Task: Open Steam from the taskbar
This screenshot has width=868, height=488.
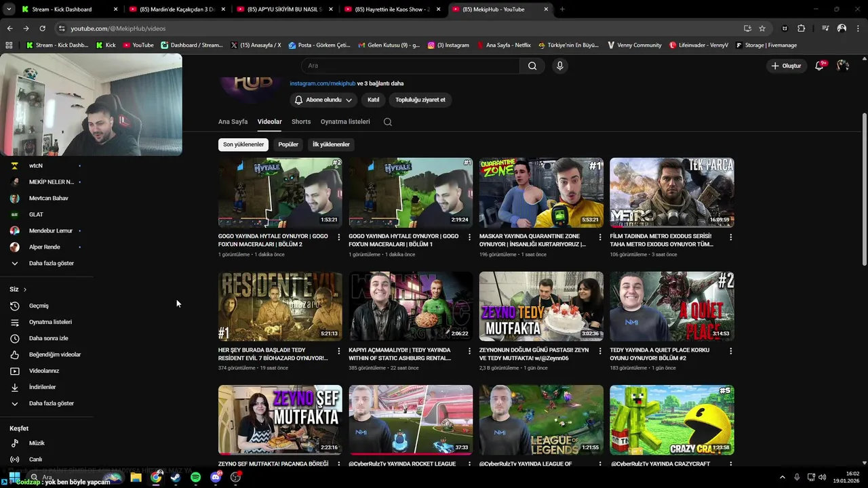Action: 176,477
